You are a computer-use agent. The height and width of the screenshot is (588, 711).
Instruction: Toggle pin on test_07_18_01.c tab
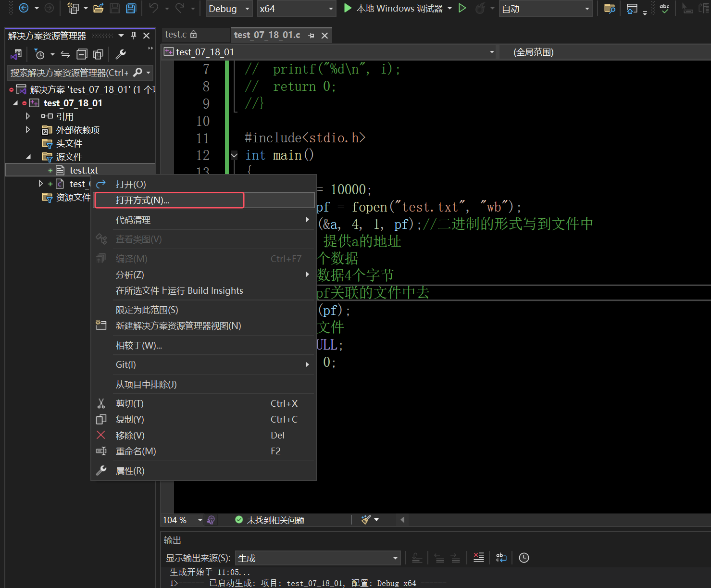(x=311, y=36)
